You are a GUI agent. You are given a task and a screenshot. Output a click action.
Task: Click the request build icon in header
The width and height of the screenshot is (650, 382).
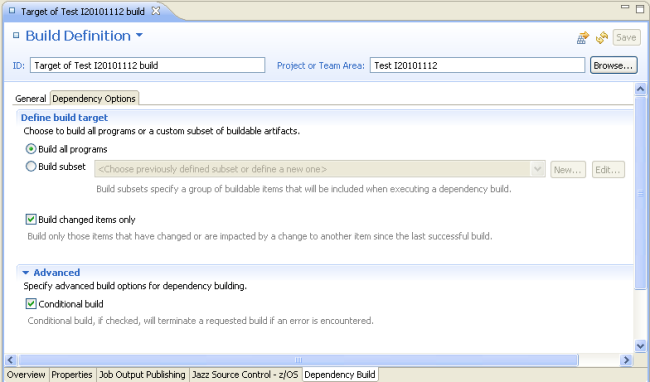[x=583, y=38]
